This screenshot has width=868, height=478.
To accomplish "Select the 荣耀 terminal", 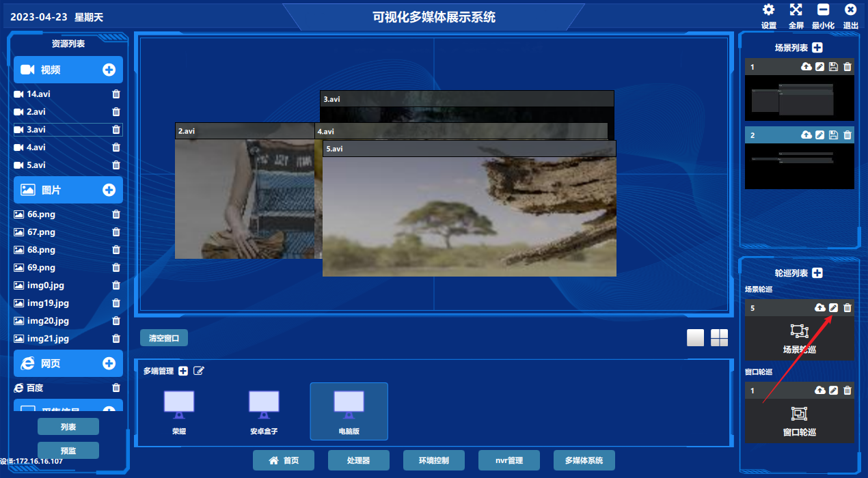I will click(179, 412).
